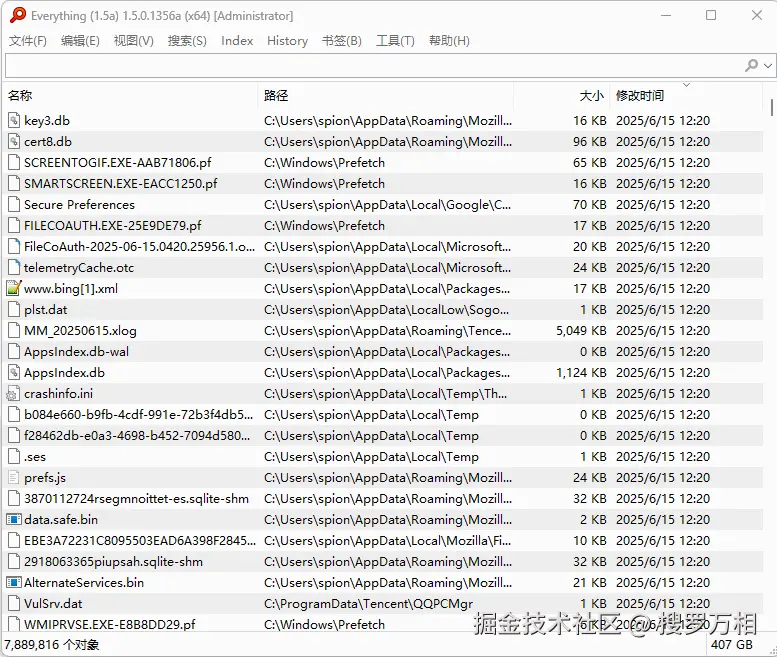Click icon of VulSrv.dat
Viewport: 777px width, 657px height.
[14, 603]
